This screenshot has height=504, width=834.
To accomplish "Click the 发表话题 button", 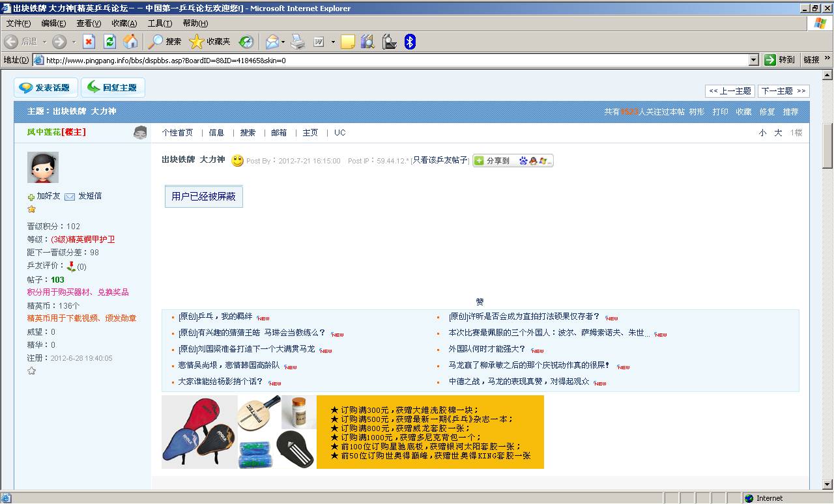I will tap(46, 88).
